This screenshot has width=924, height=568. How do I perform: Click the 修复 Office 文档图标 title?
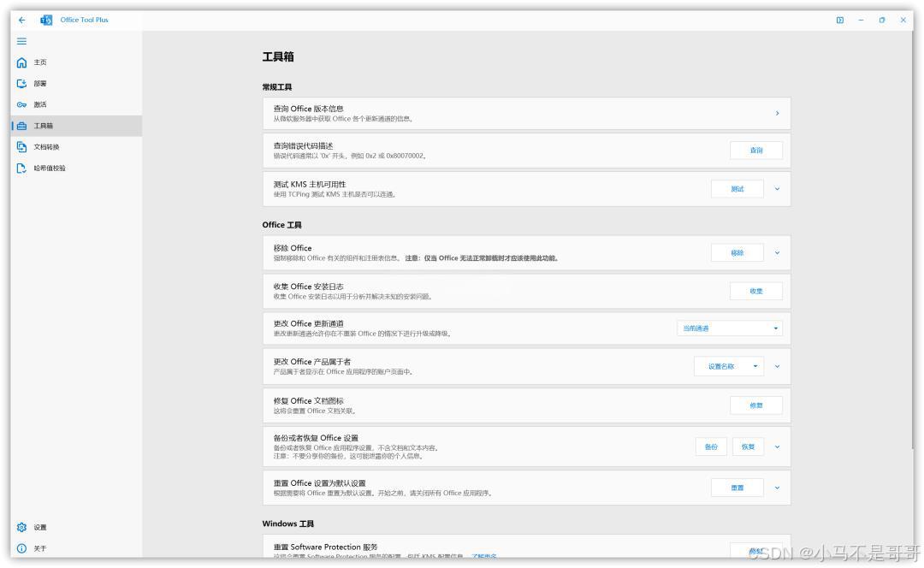coord(308,400)
